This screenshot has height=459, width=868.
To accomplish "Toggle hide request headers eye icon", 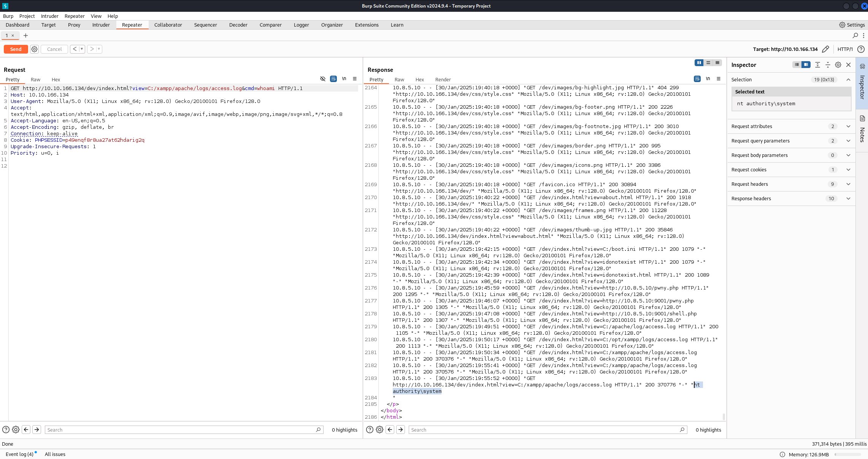I will click(x=323, y=79).
